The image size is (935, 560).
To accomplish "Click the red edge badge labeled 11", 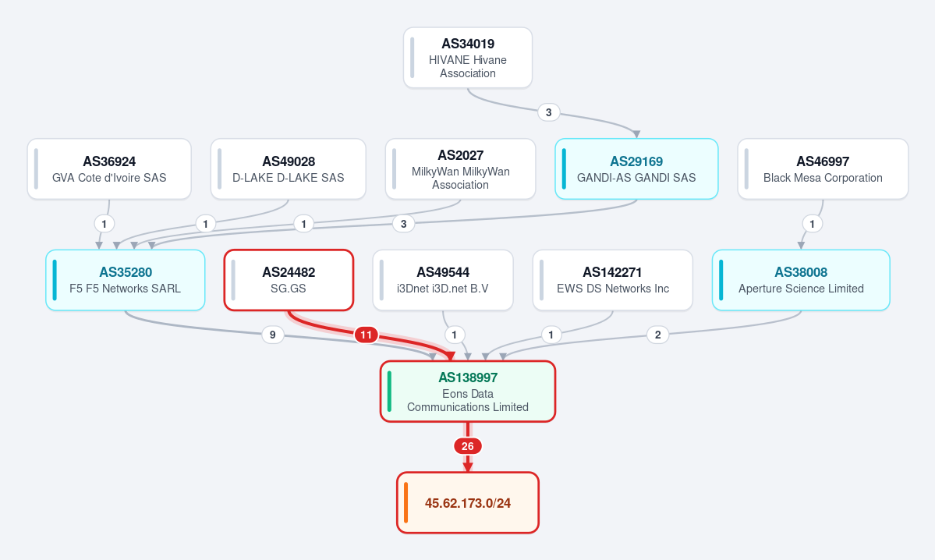I will pos(366,335).
